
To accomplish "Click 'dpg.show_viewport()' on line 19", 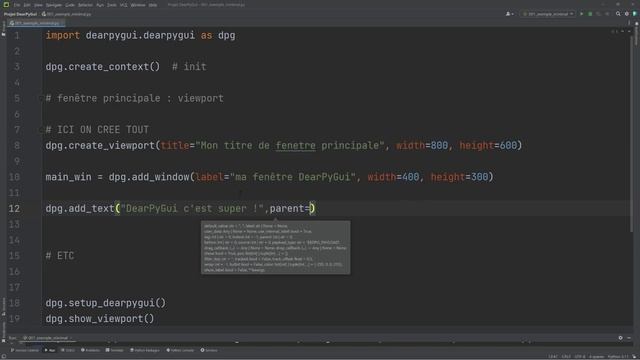I will [100, 319].
